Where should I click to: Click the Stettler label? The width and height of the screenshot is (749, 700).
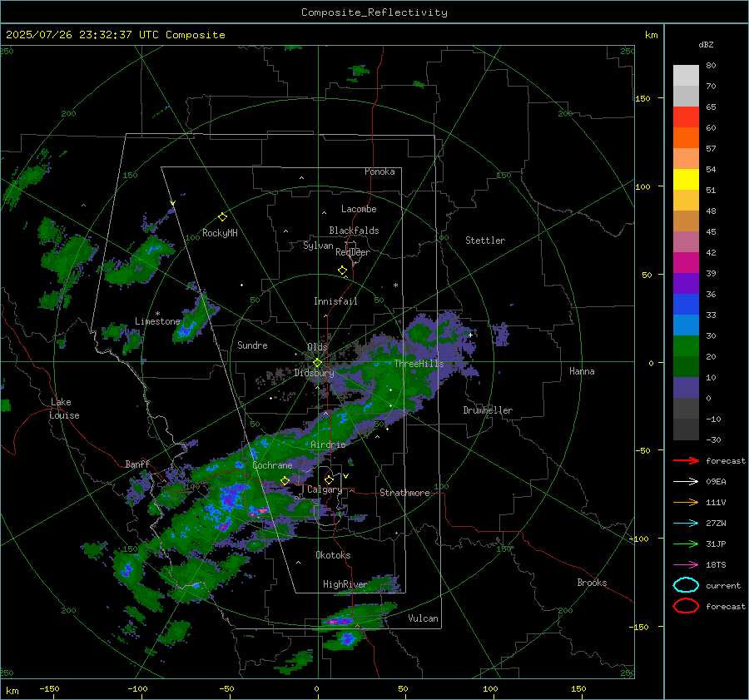(485, 241)
